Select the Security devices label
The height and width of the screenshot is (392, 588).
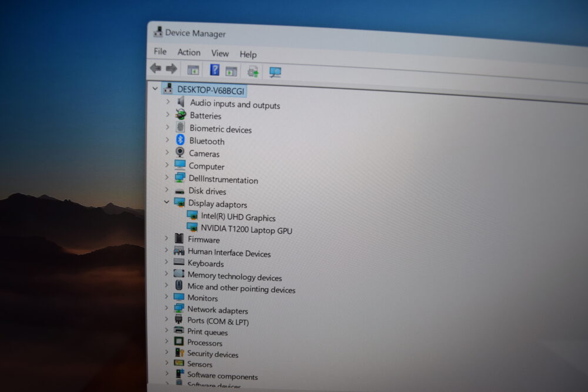[x=213, y=354]
